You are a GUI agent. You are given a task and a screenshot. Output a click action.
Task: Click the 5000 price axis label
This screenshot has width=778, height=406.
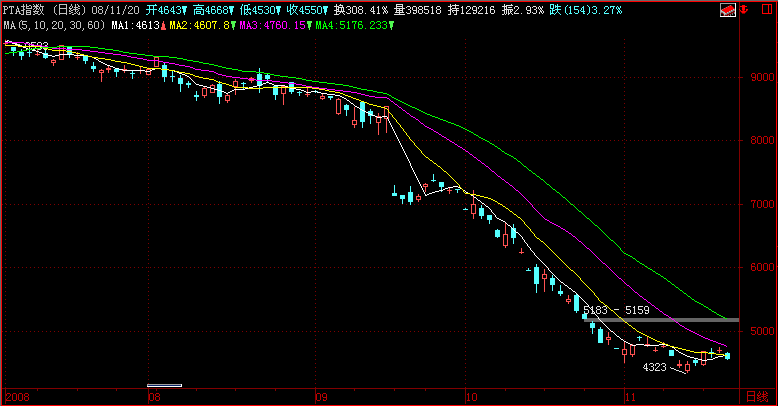[762, 331]
